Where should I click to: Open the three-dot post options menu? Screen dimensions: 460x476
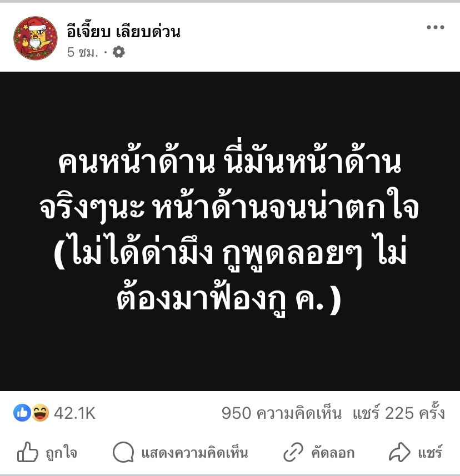pyautogui.click(x=435, y=27)
